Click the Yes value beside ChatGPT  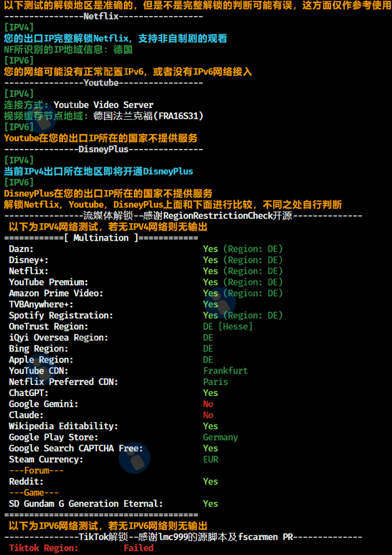(x=210, y=393)
